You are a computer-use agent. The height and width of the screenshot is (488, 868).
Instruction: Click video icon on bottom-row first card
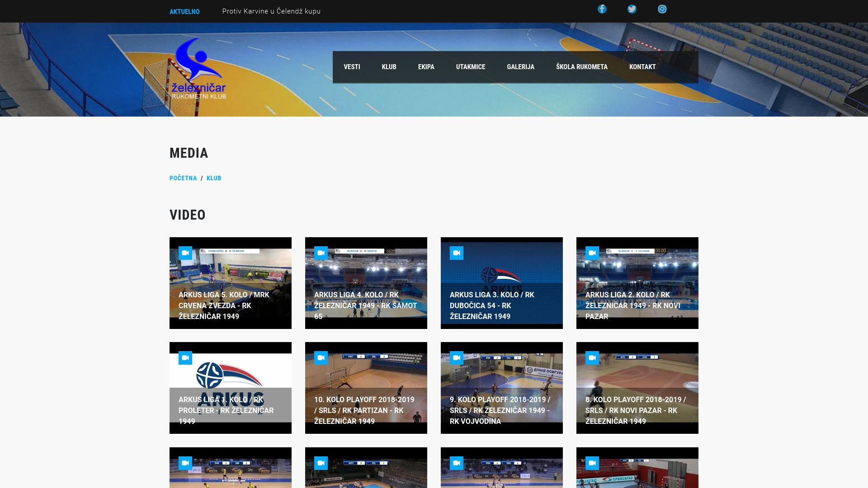click(185, 463)
